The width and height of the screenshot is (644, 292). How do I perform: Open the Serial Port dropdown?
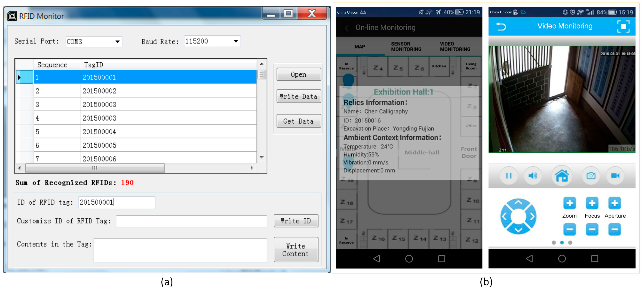coord(117,42)
